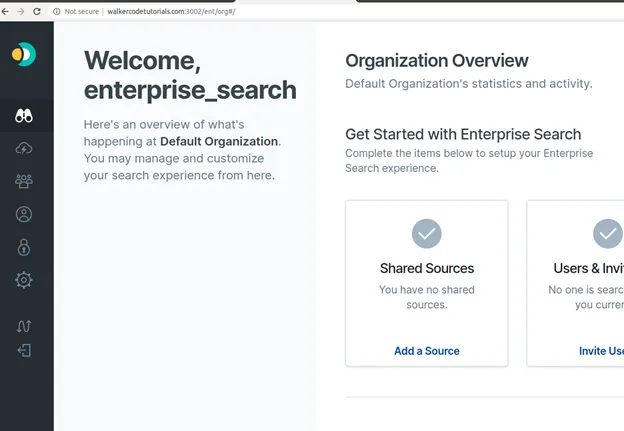Click the browser forward arrow
This screenshot has height=431, width=624.
(21, 12)
